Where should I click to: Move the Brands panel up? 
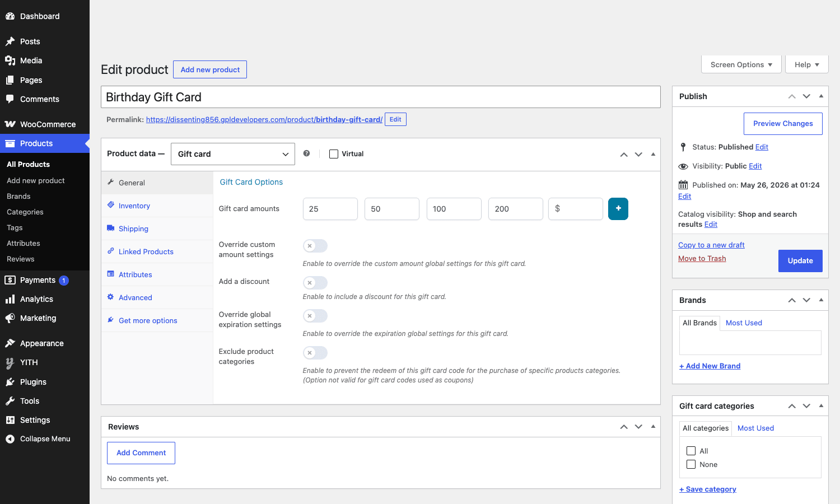point(792,300)
